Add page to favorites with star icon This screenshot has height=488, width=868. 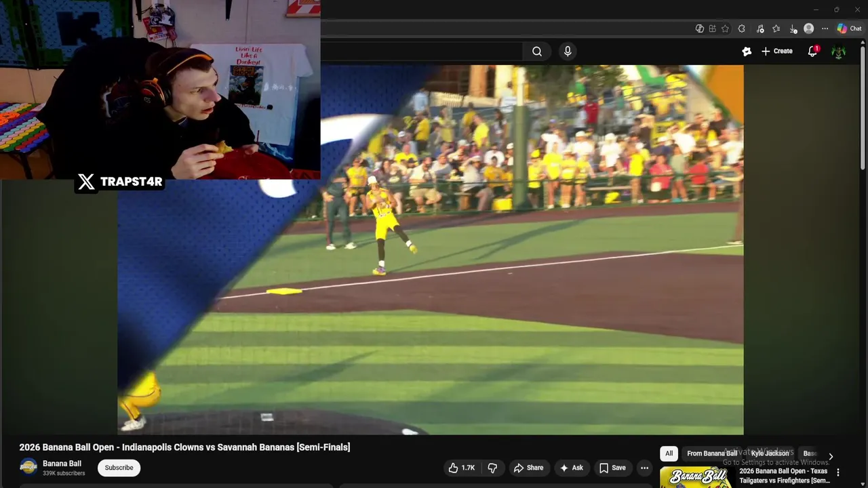pyautogui.click(x=726, y=28)
